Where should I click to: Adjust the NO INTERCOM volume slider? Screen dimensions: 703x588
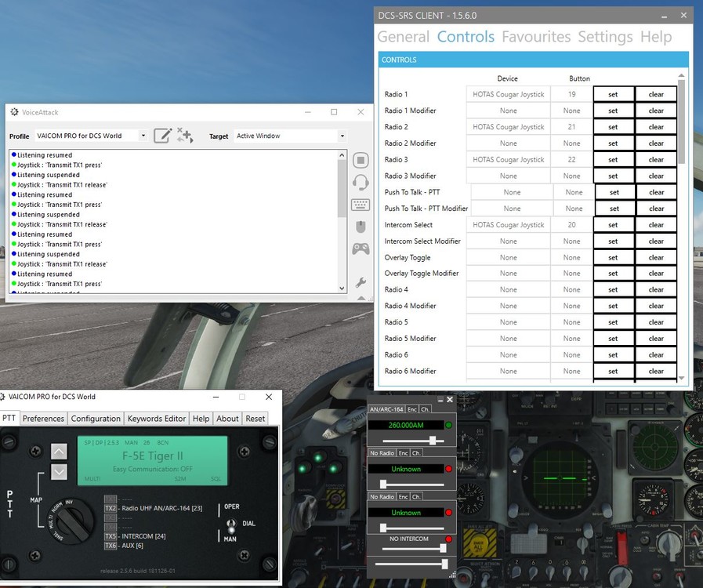click(x=443, y=548)
